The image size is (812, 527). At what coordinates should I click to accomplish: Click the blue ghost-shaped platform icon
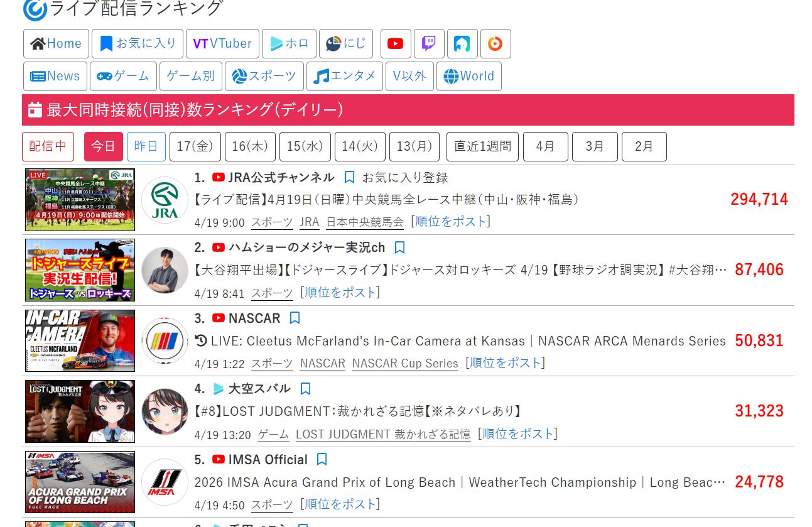point(462,44)
